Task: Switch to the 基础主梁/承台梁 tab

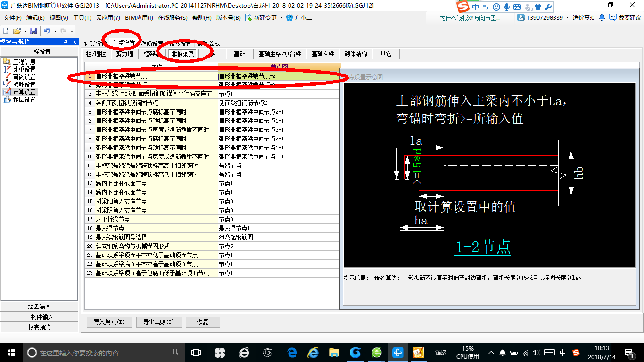Action: pyautogui.click(x=280, y=54)
